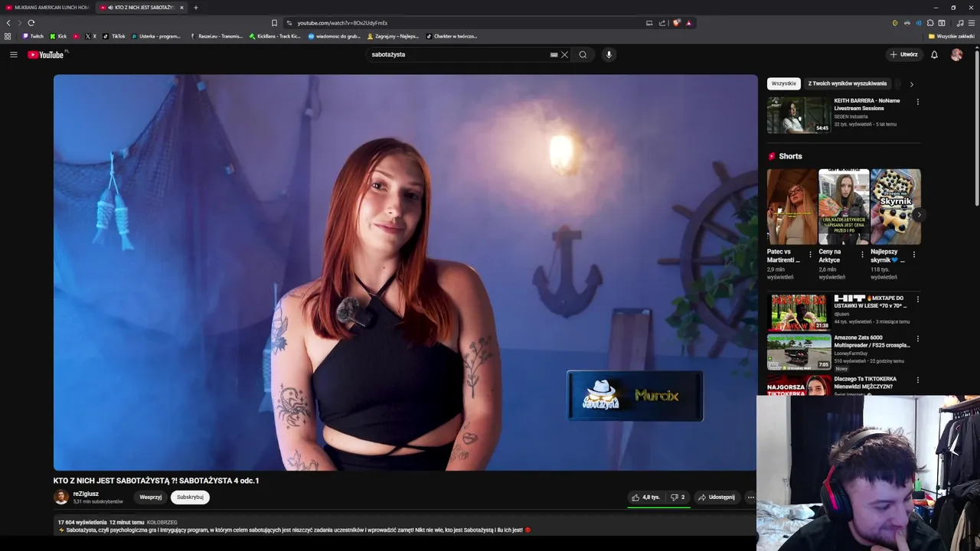Click the Brave Shields lion icon
980x551 pixels.
(x=676, y=23)
